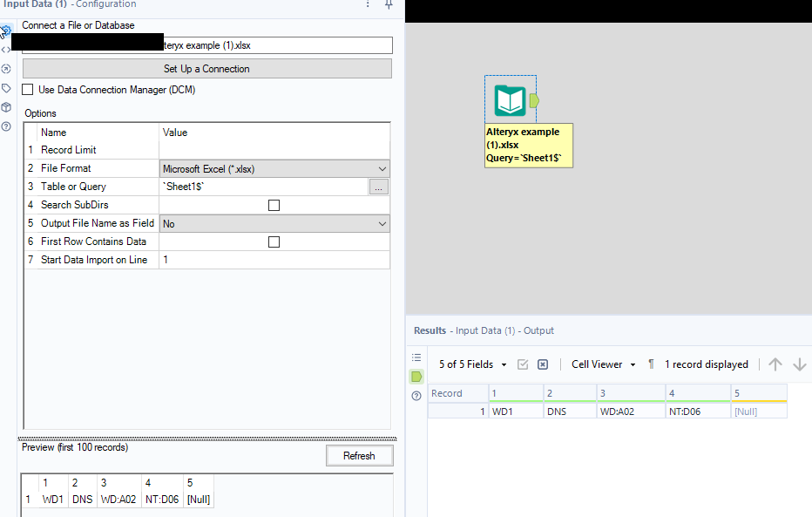Open the Navigation icon in configuration sidebar
Image resolution: width=812 pixels, height=517 pixels.
6,69
